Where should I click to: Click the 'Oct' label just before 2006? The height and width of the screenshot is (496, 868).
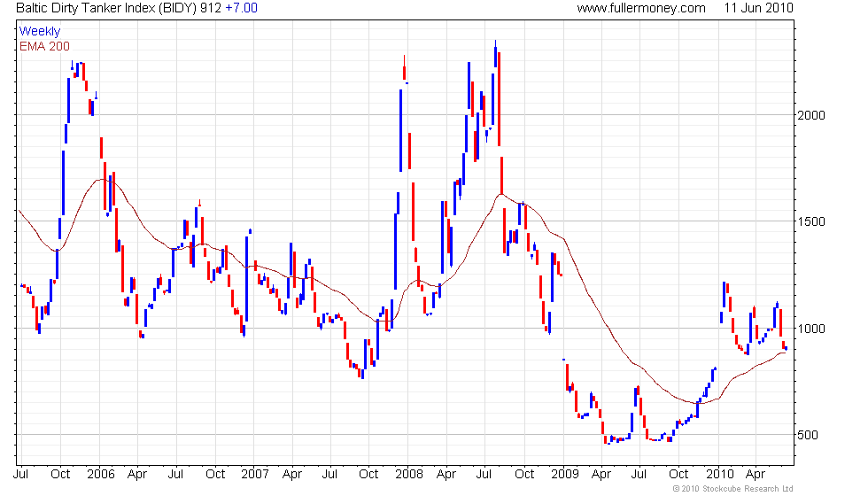coord(60,474)
